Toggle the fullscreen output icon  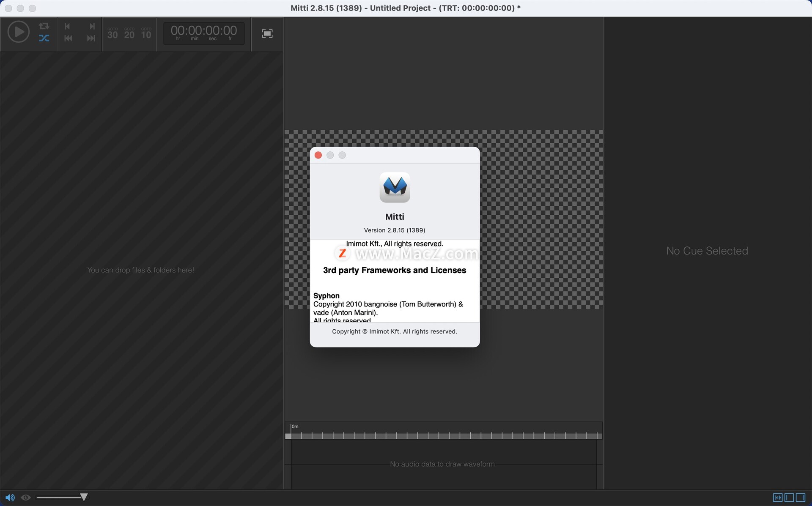point(267,33)
